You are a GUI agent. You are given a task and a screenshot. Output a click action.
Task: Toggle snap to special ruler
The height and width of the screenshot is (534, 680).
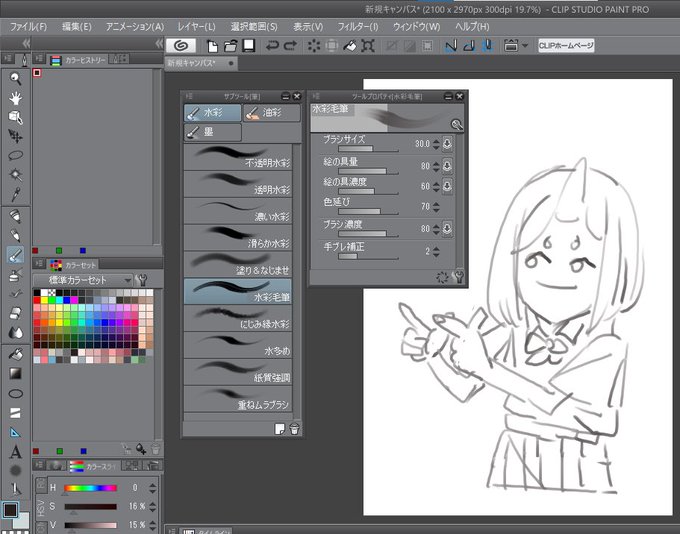coord(469,46)
